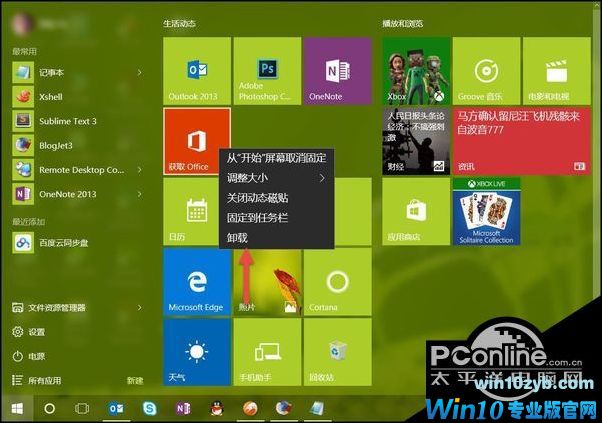The image size is (602, 423).
Task: Open Groove Music tile
Action: pyautogui.click(x=486, y=71)
